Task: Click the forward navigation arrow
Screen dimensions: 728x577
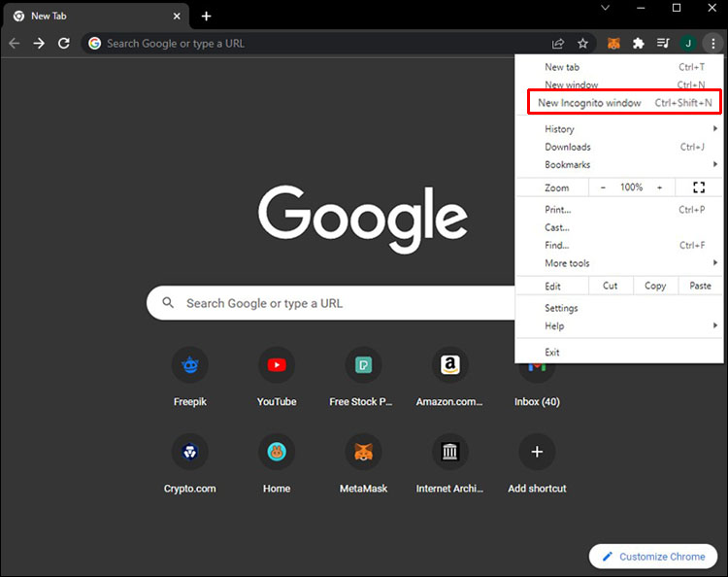Action: point(39,44)
